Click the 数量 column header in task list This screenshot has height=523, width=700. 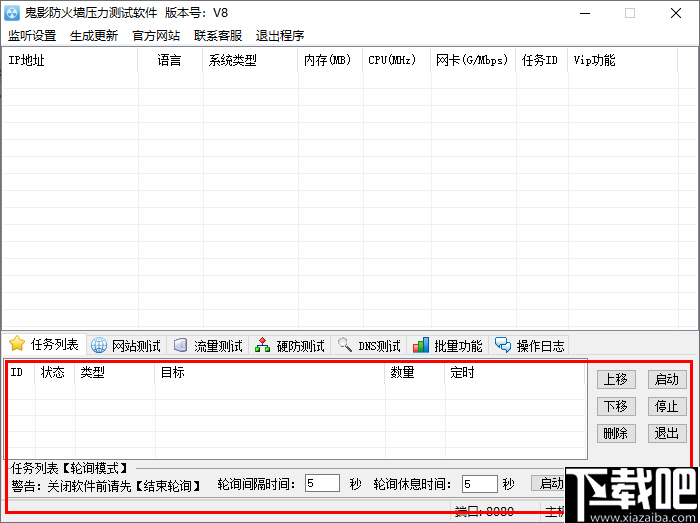[415, 373]
